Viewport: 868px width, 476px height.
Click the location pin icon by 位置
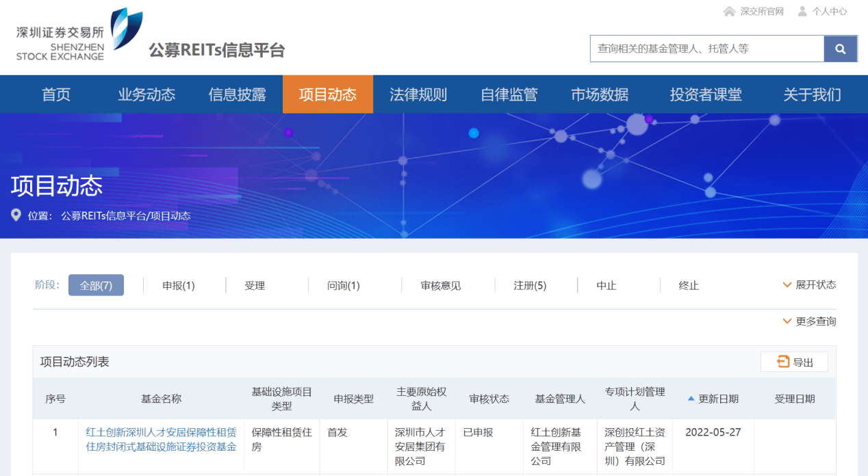coord(16,215)
